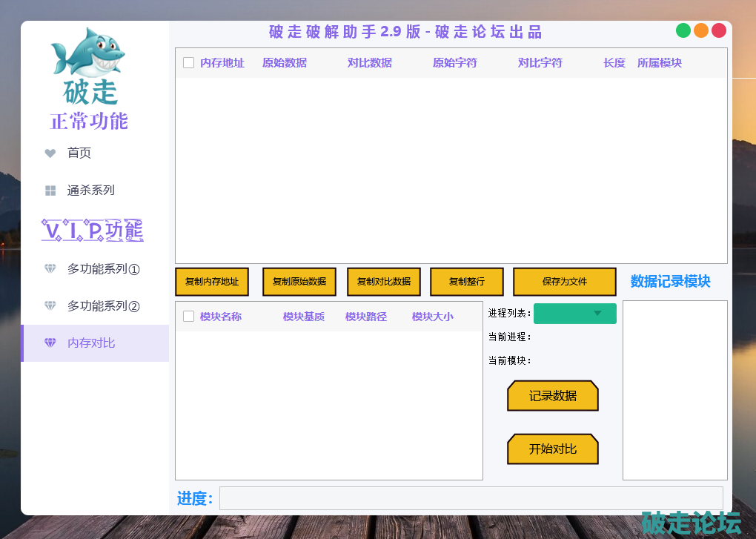This screenshot has height=539, width=756.
Task: Click the 记录数据 button
Action: pyautogui.click(x=553, y=396)
